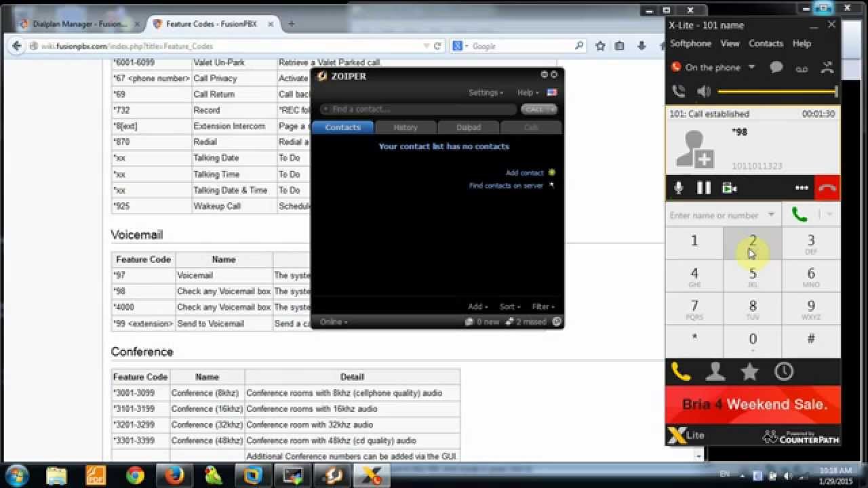The image size is (868, 488).
Task: Switch to Zoiper Dialpad tab
Action: tap(469, 127)
